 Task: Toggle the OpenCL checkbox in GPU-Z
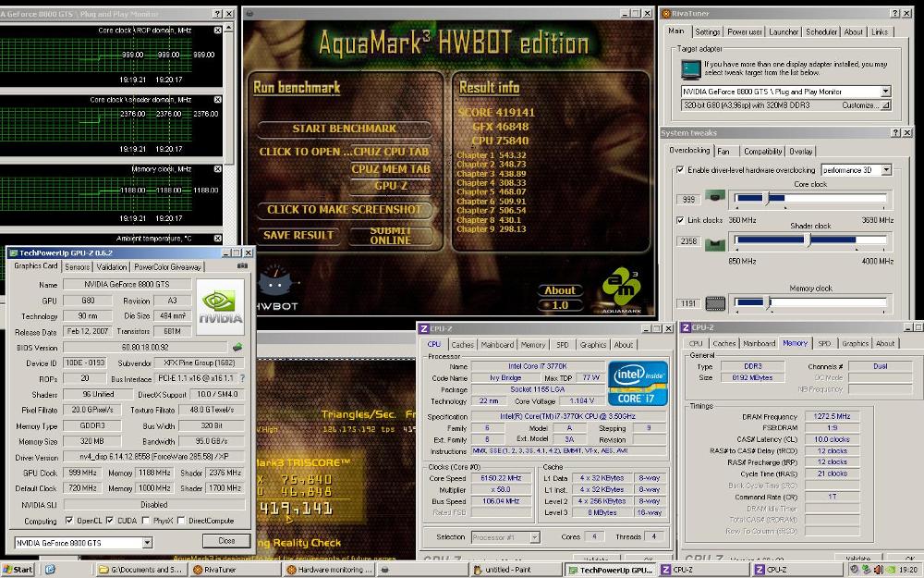(x=69, y=520)
